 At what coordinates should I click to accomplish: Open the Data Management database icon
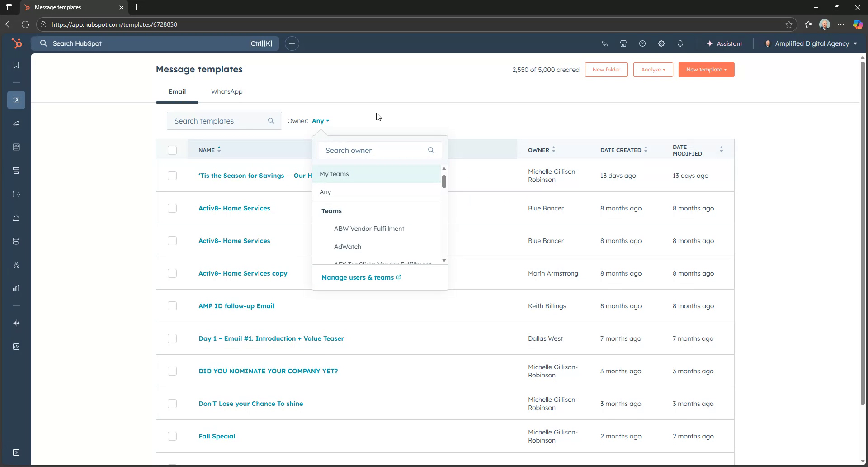click(16, 241)
